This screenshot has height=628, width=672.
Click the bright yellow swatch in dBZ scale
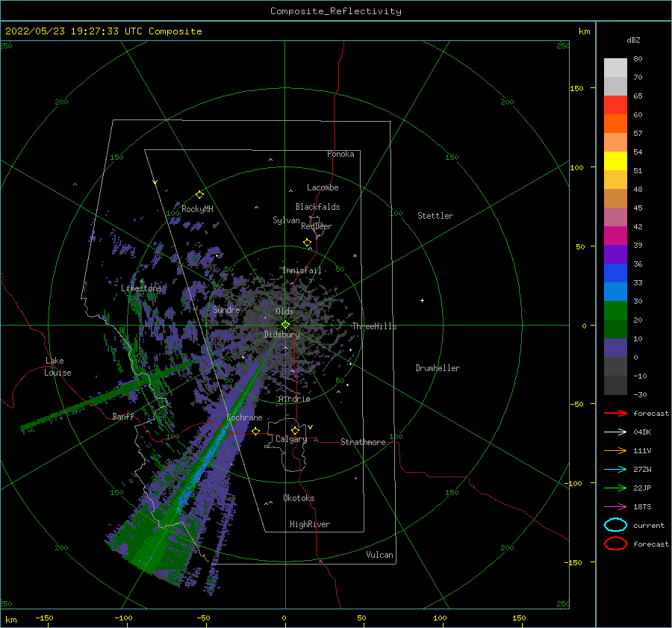click(615, 161)
